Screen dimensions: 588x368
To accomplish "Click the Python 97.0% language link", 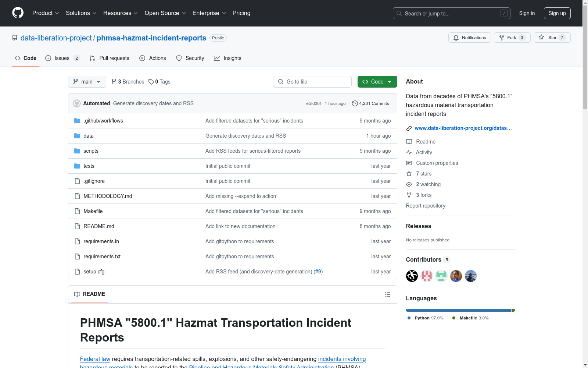I will point(425,318).
